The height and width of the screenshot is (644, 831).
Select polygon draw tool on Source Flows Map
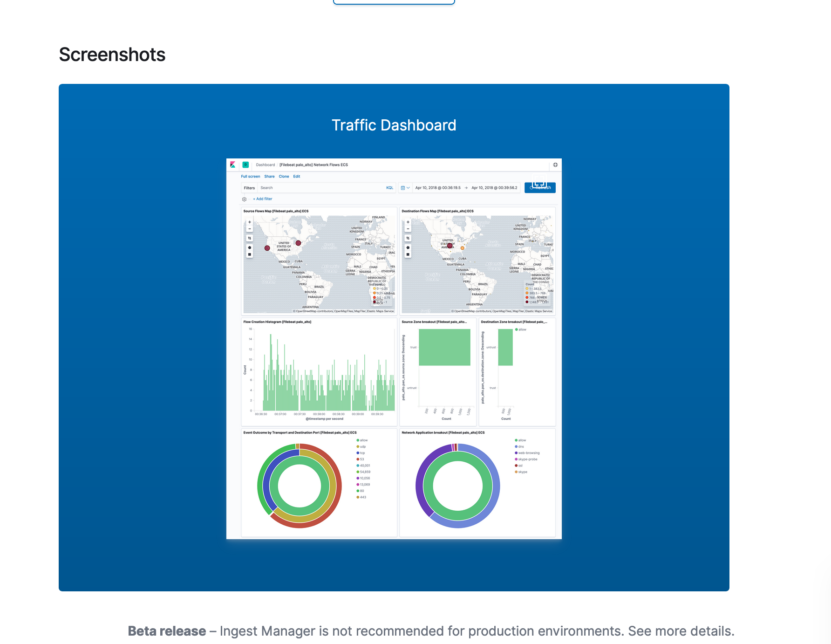250,247
